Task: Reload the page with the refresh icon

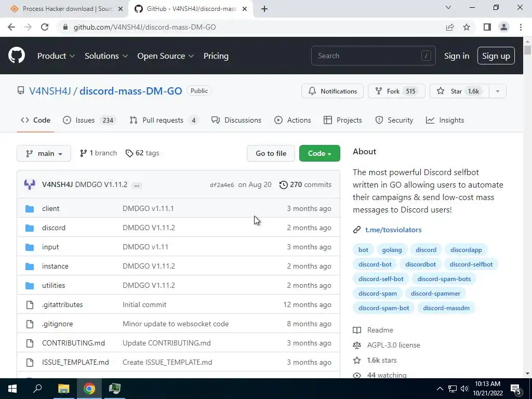Action: (x=45, y=27)
